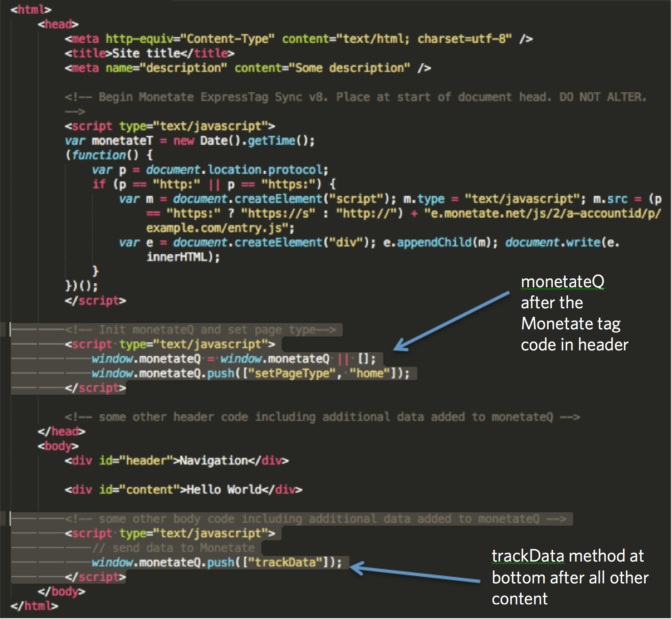
Task: Place cursor on the '(function() {' line
Action: click(x=109, y=155)
